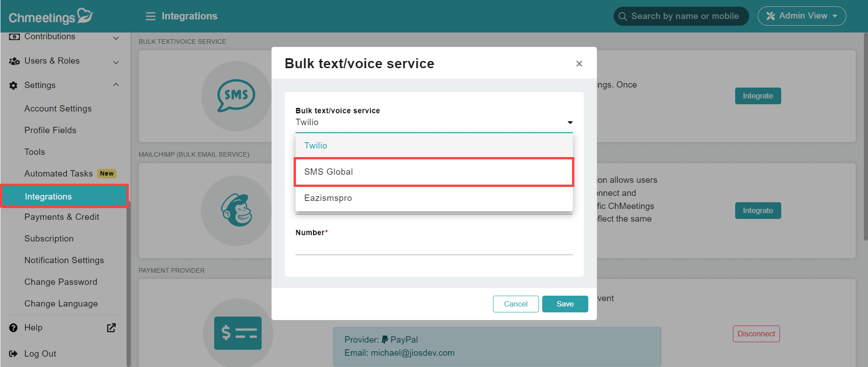
Task: Click the Log Out arrow icon
Action: coord(14,354)
